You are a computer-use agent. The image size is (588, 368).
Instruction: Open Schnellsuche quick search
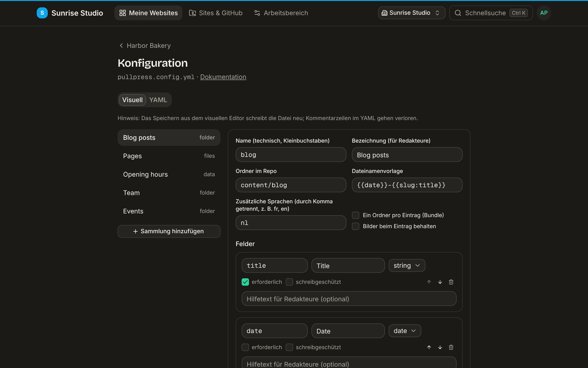point(491,13)
